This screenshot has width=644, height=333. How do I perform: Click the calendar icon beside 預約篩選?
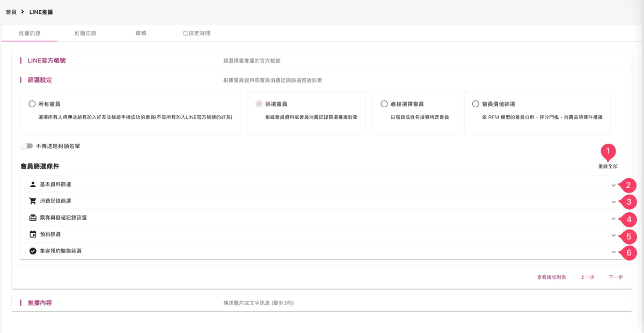pos(33,234)
